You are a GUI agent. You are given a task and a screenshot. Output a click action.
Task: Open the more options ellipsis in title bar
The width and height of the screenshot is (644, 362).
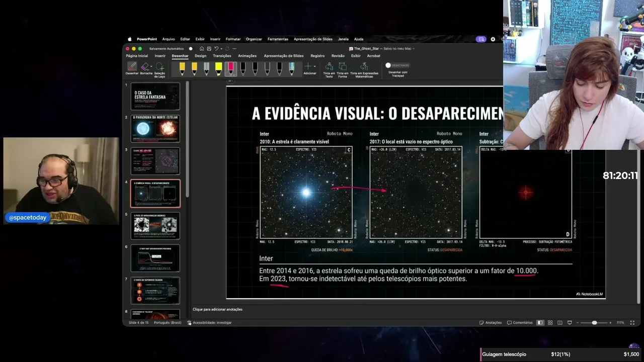[x=234, y=49]
